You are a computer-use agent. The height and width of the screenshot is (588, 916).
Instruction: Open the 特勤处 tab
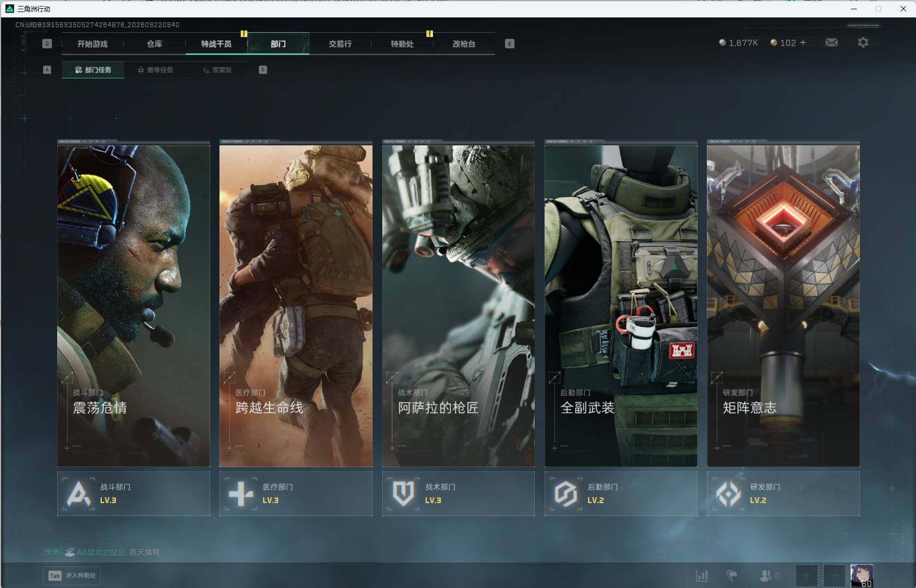402,44
